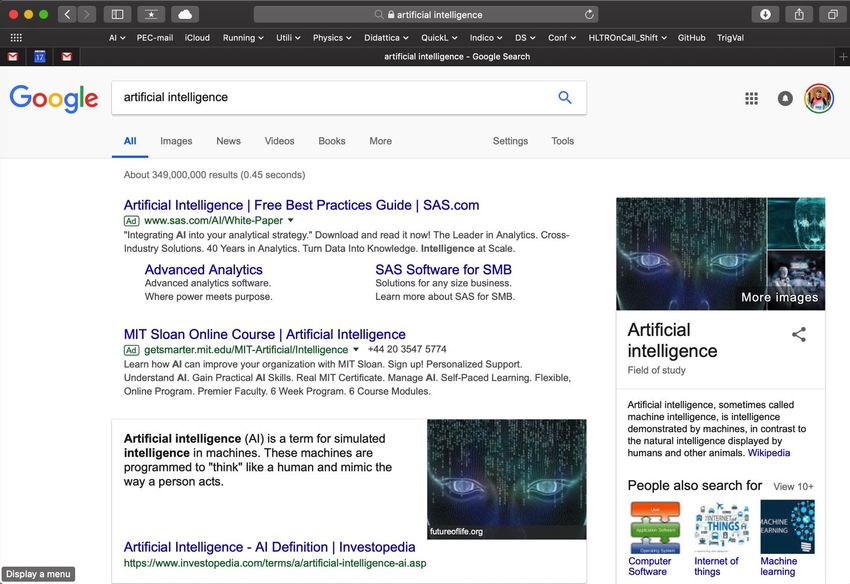
Task: Open the SAS Software for SMB sitelink
Action: tap(443, 269)
